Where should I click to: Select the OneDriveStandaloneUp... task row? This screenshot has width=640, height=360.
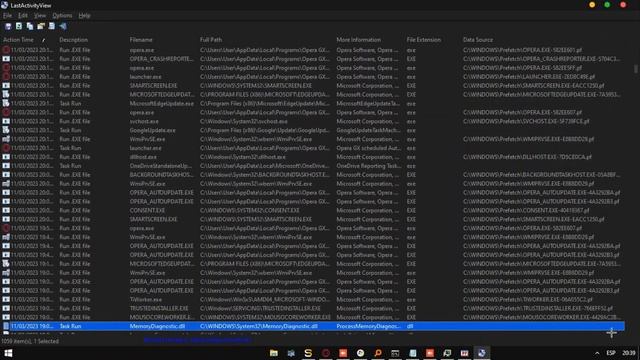(x=312, y=166)
